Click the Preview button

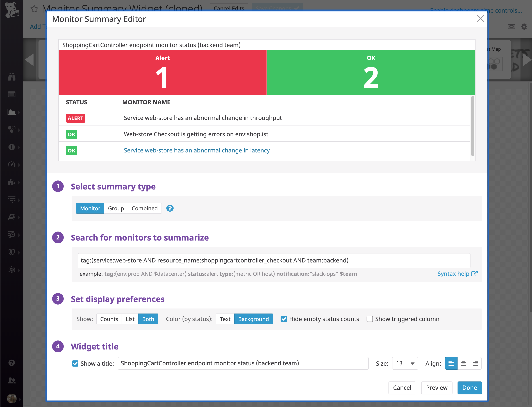tap(437, 388)
